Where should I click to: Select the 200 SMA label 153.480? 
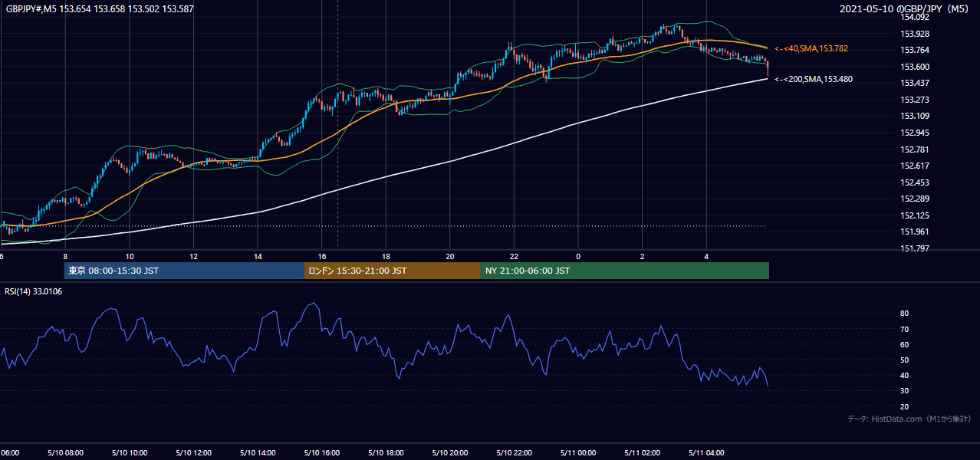point(814,79)
